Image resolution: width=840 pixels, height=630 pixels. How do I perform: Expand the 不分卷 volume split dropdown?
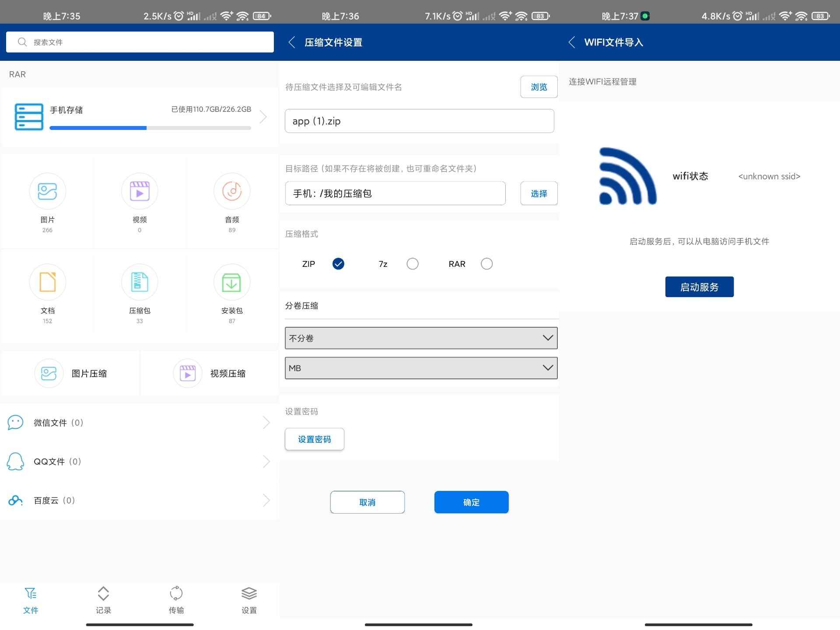coord(421,338)
